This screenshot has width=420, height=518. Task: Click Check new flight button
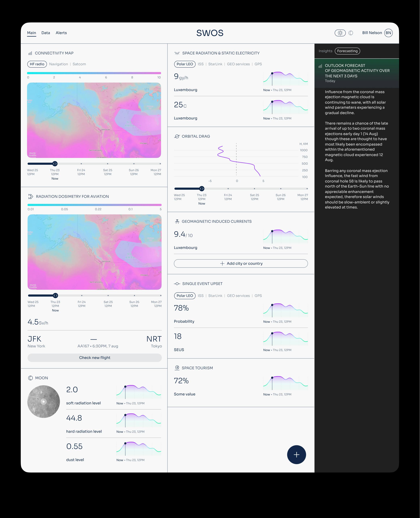(95, 358)
